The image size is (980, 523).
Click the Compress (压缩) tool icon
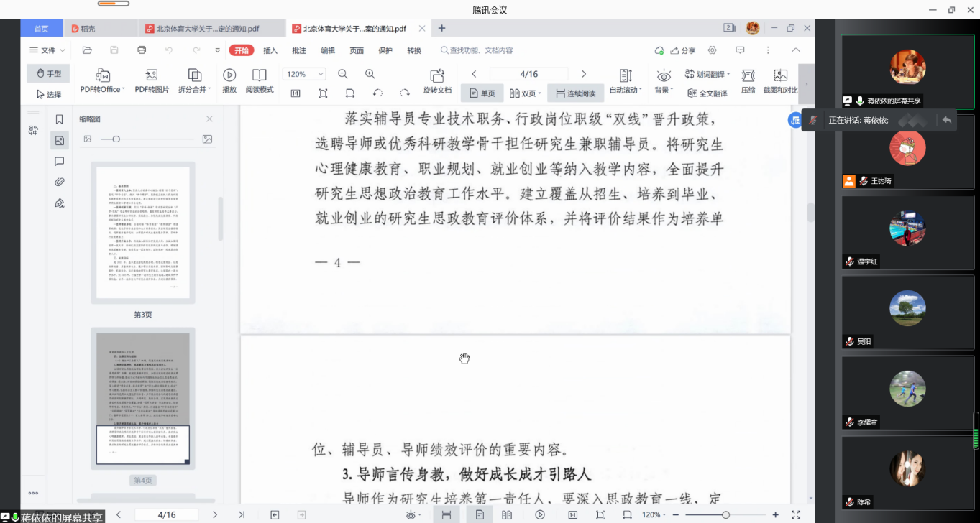click(x=748, y=75)
